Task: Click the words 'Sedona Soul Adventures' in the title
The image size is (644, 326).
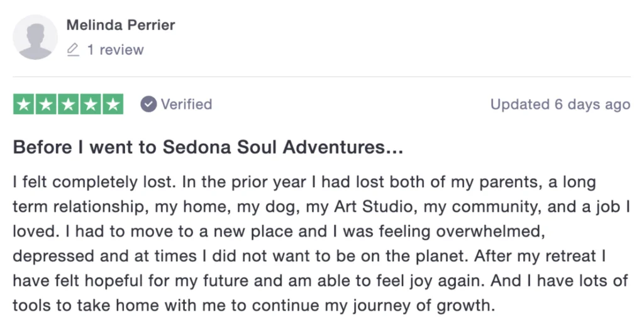Action: click(x=272, y=148)
